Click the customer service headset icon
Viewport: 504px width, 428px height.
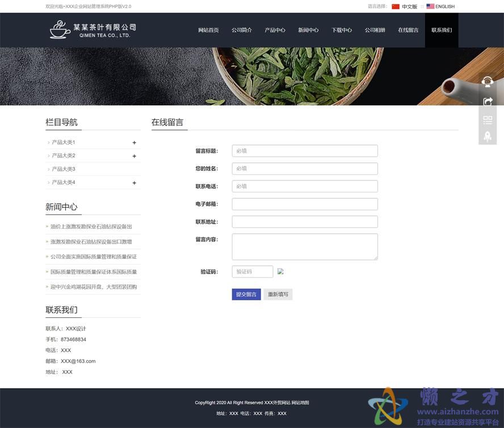click(488, 81)
